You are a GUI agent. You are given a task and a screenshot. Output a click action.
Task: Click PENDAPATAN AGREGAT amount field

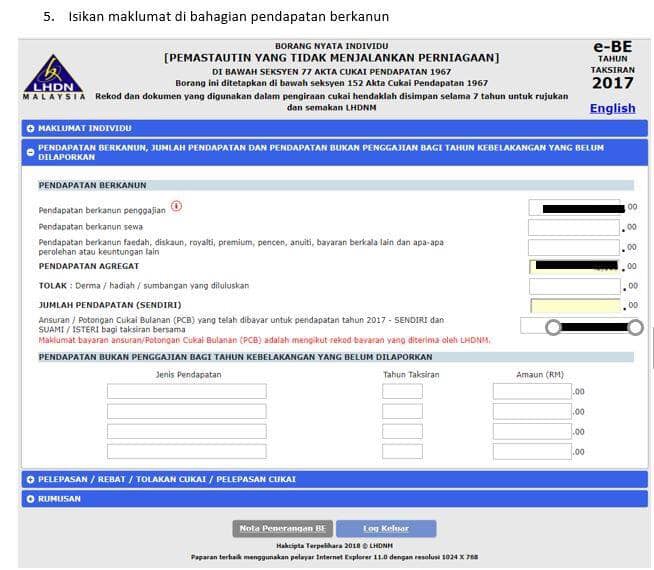point(574,266)
